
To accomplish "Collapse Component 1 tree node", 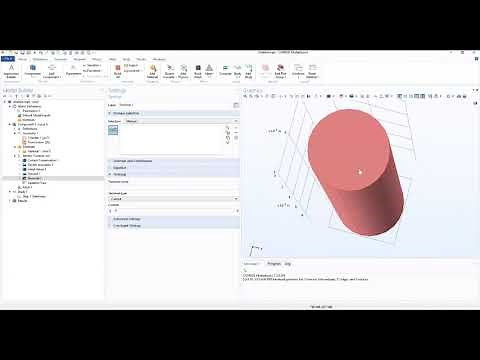I will (10, 124).
